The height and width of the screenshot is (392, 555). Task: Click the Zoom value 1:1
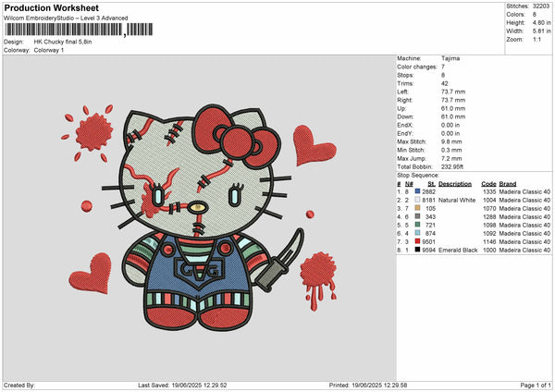pyautogui.click(x=536, y=39)
